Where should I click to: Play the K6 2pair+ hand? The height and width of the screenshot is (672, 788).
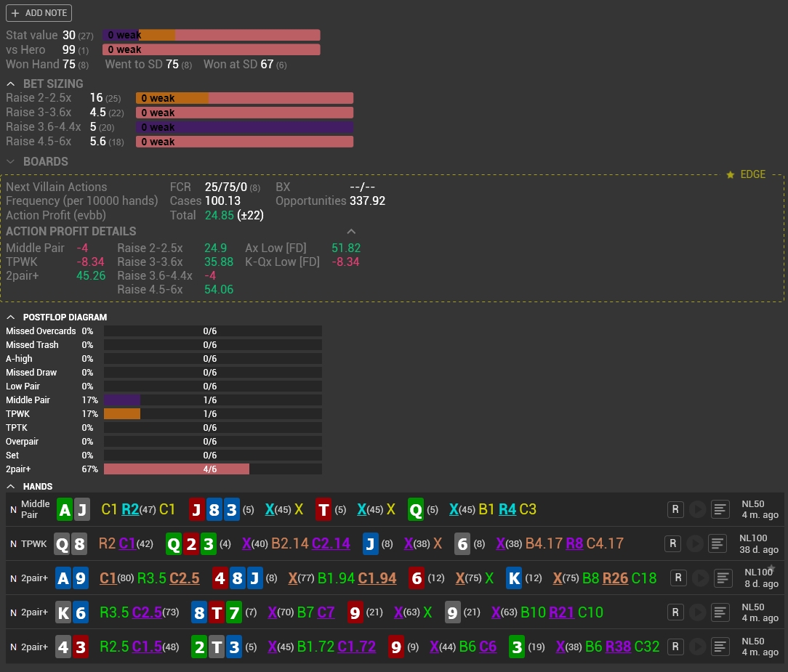tap(697, 612)
